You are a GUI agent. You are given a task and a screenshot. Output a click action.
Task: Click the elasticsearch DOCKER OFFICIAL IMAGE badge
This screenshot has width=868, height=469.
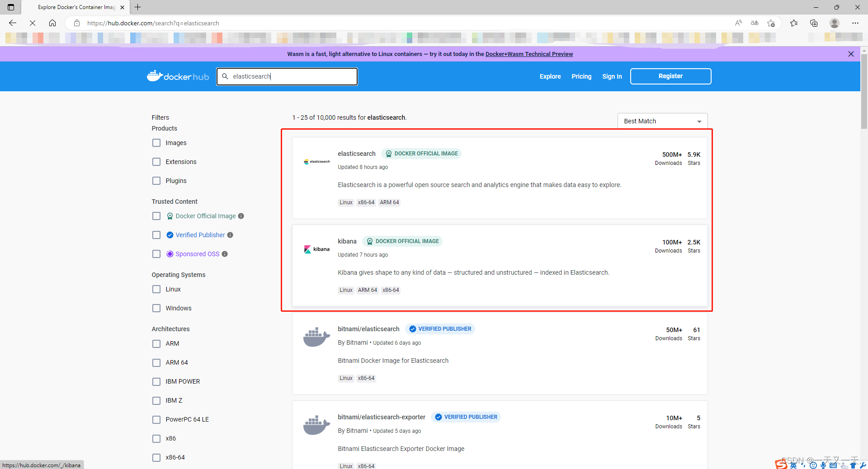pyautogui.click(x=421, y=154)
